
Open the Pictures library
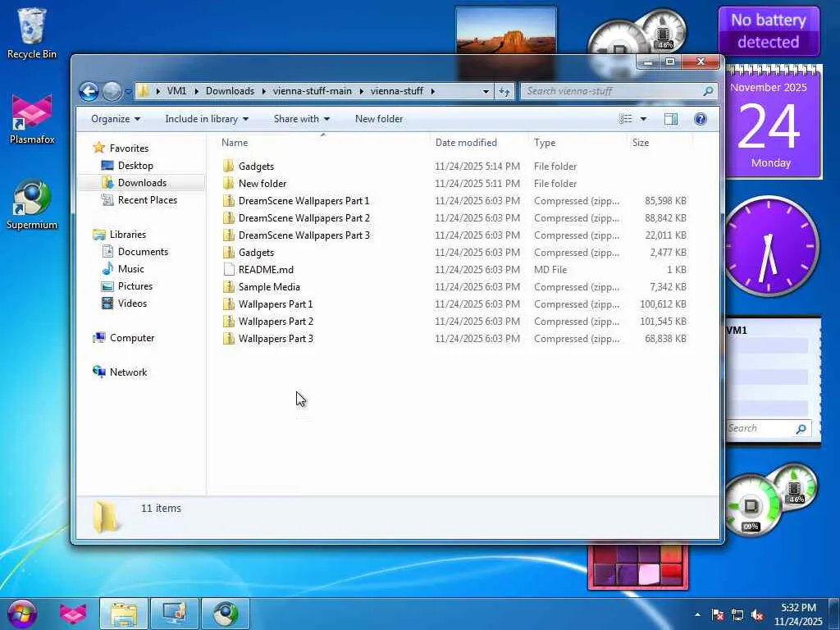point(135,286)
